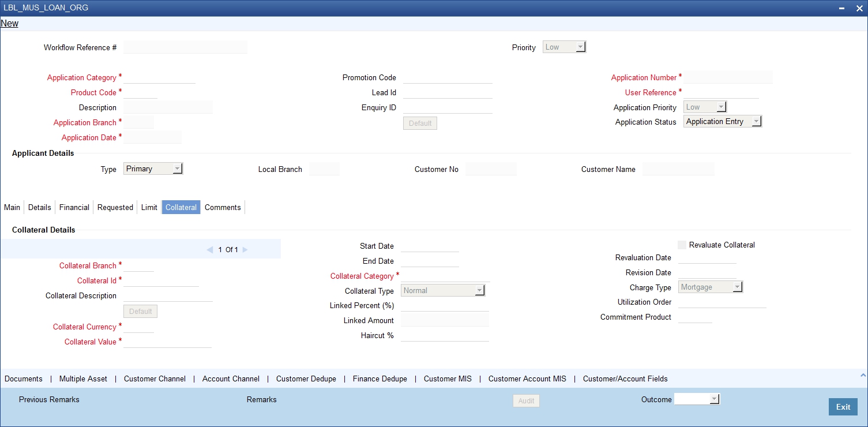
Task: Click the User Reference field
Action: click(x=721, y=92)
